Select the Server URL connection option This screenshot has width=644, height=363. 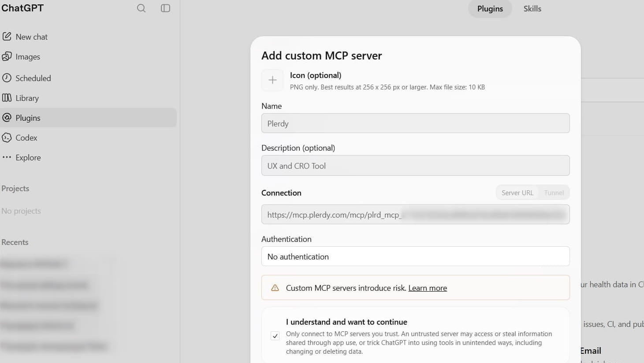[517, 193]
